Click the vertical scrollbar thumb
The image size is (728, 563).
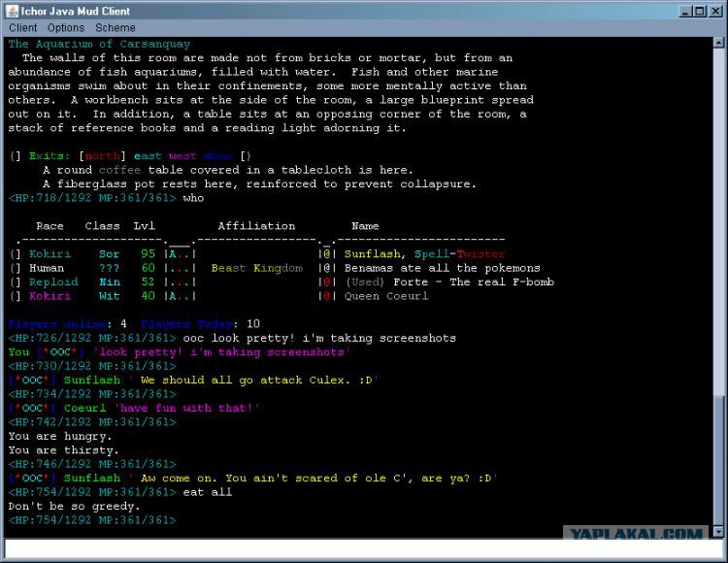(718, 460)
